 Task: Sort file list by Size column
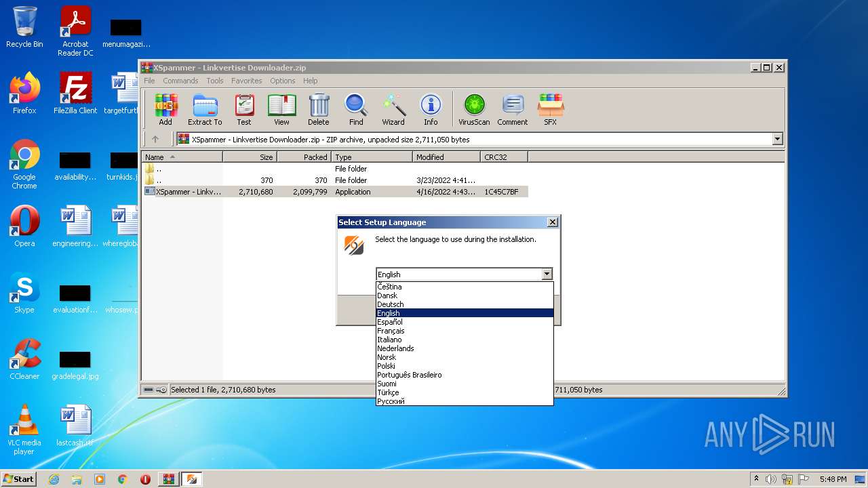250,157
